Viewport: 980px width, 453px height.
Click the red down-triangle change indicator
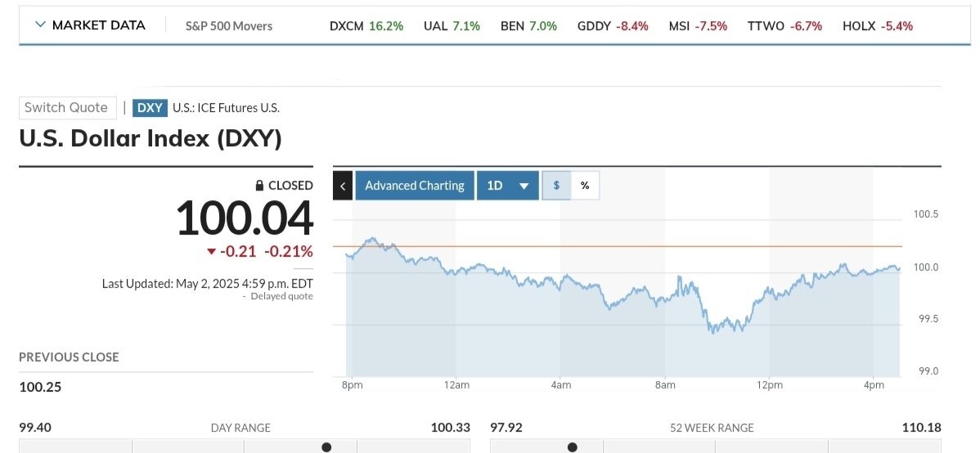212,251
